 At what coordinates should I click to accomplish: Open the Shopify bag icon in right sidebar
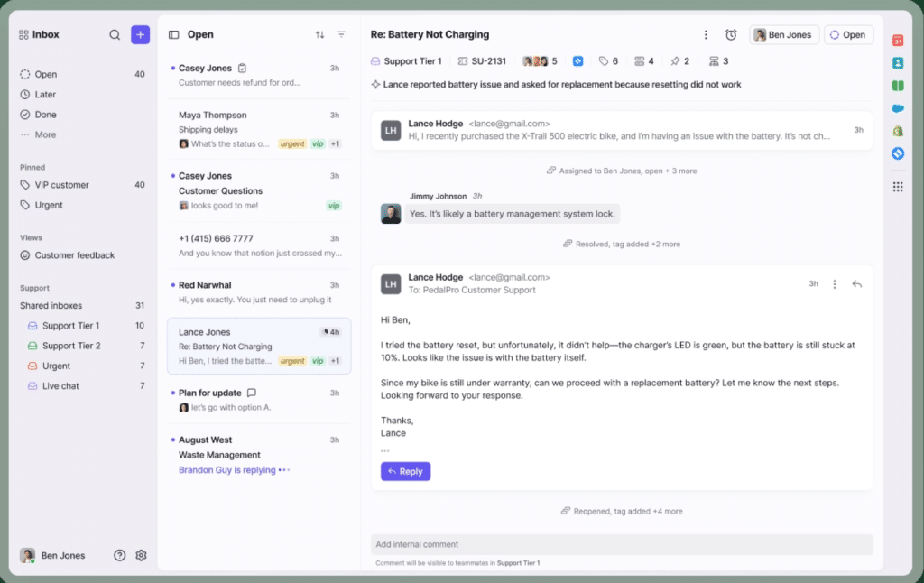[x=898, y=131]
